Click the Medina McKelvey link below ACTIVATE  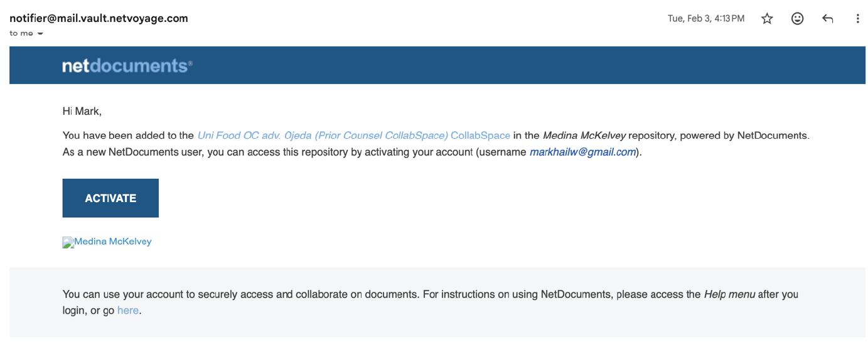coord(113,242)
